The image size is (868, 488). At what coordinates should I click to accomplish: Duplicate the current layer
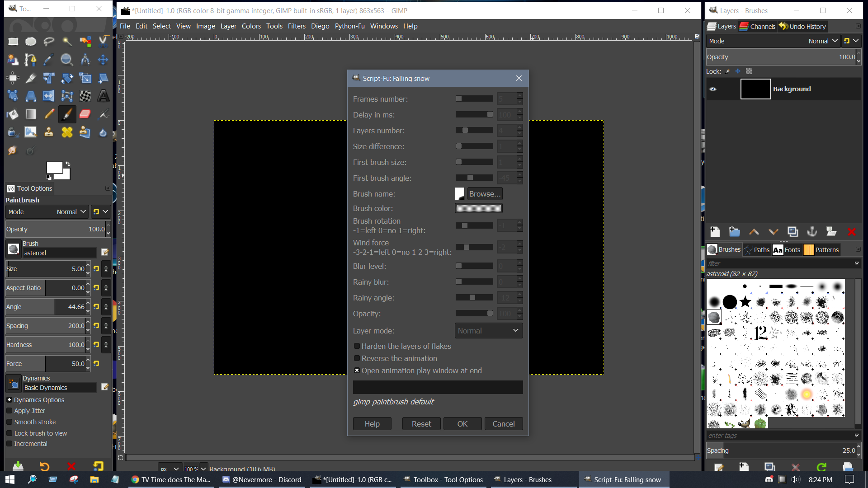(793, 232)
